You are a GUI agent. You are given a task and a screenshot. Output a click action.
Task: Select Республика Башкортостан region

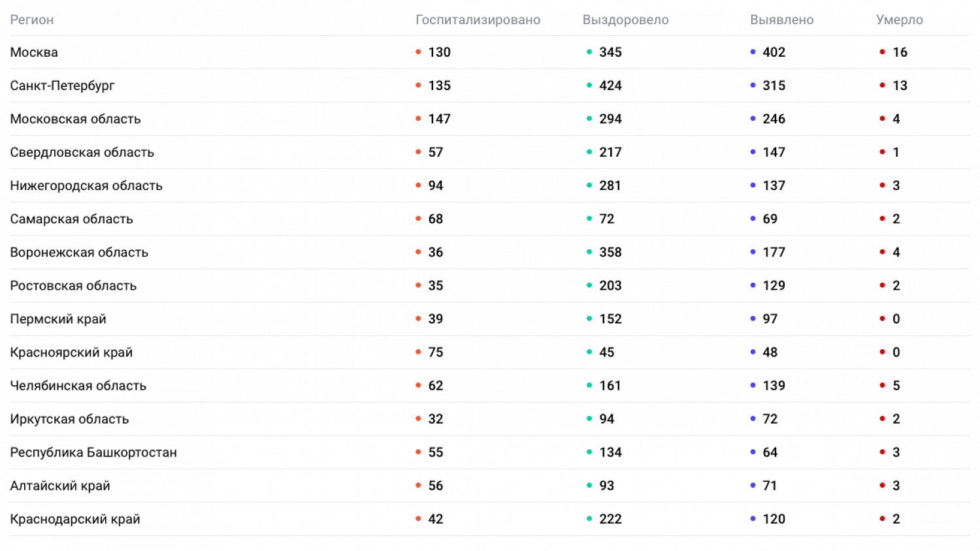tap(93, 452)
